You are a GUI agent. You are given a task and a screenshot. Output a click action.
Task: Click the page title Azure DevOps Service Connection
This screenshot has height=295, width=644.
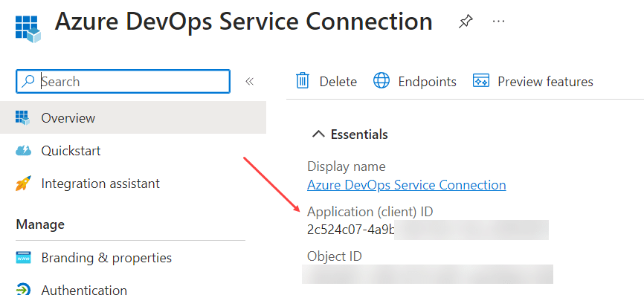pos(244,22)
